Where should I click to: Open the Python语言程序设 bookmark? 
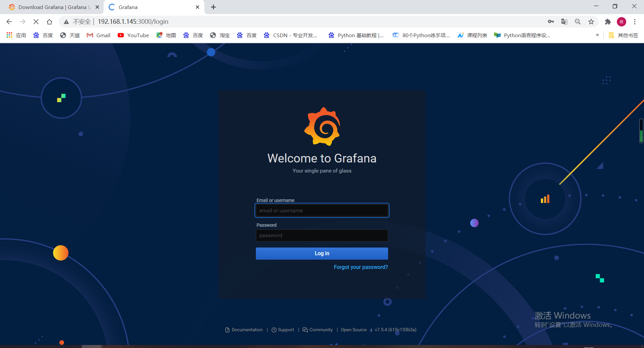522,35
